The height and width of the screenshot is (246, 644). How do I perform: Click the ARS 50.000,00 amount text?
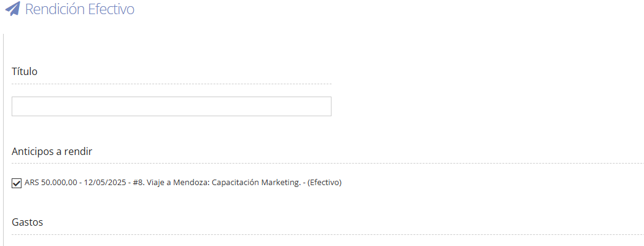tap(51, 183)
